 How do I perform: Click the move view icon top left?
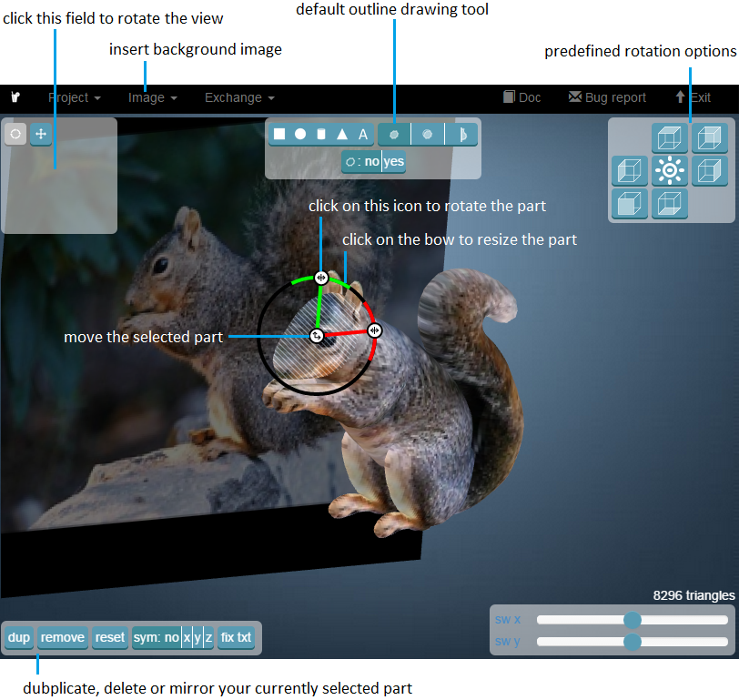40,135
